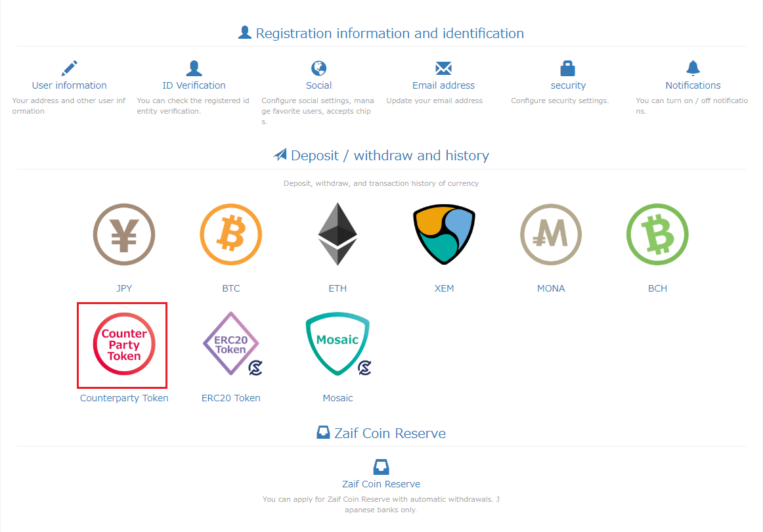Click the XEM text label
Screen dimensions: 763x532
445,288
